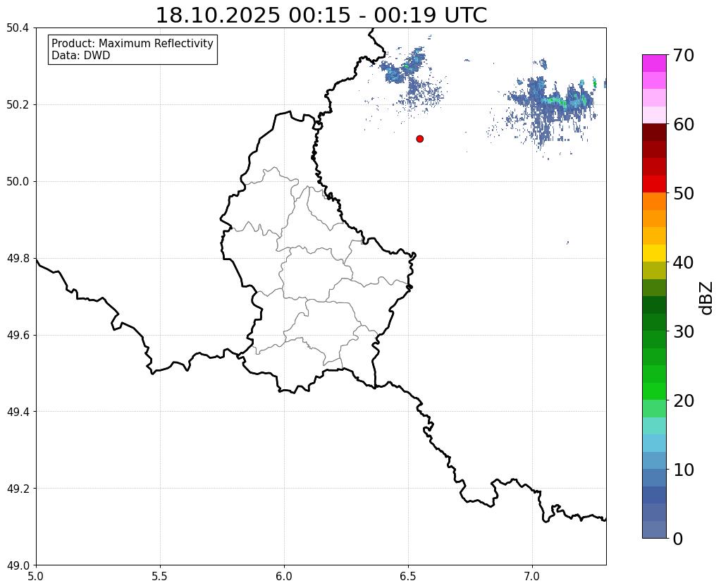Click the title "18.10.2025 00:15 - 00:19 UTC"
This screenshot has height=588, width=721.
(x=321, y=16)
